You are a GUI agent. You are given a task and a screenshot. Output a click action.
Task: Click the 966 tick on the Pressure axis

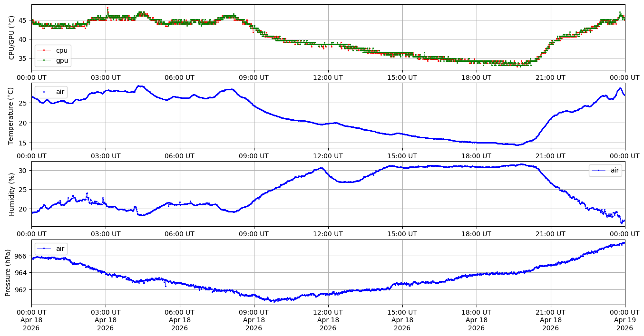click(21, 256)
